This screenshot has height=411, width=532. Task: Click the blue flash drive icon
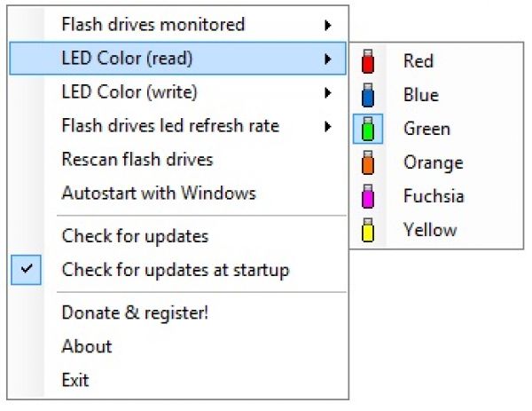[369, 95]
